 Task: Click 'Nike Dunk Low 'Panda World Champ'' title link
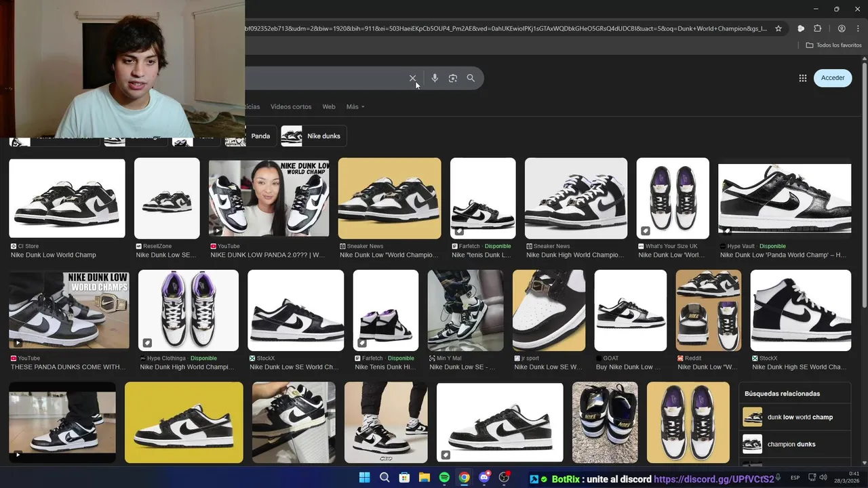click(783, 255)
